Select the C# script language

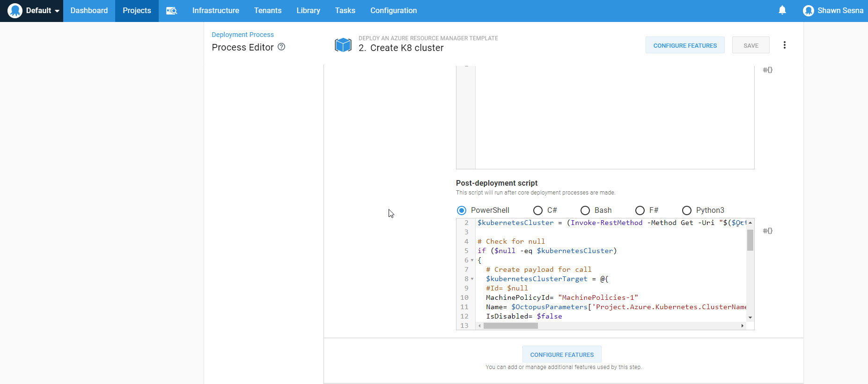click(538, 210)
